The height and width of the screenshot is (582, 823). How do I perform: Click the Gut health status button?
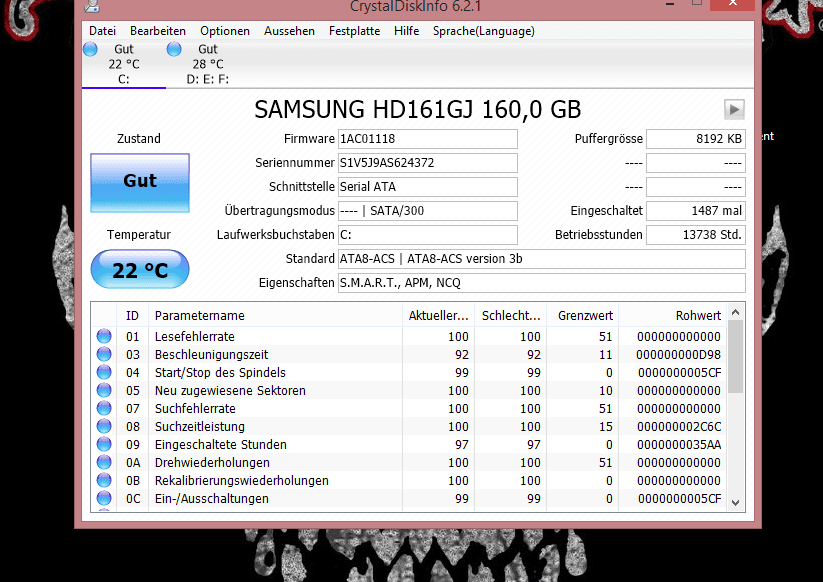point(140,183)
